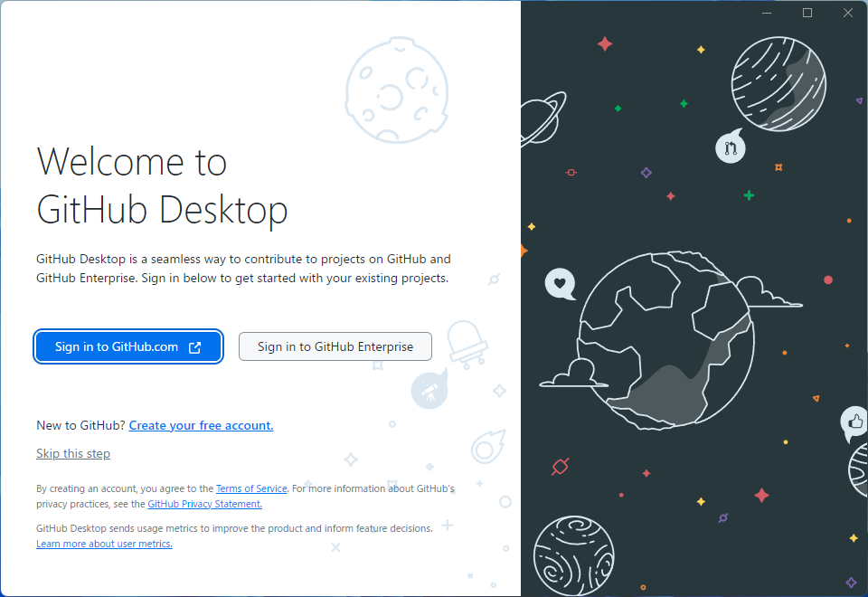Viewport: 868px width, 597px height.
Task: Click the shooting star below the rocket
Action: [486, 445]
